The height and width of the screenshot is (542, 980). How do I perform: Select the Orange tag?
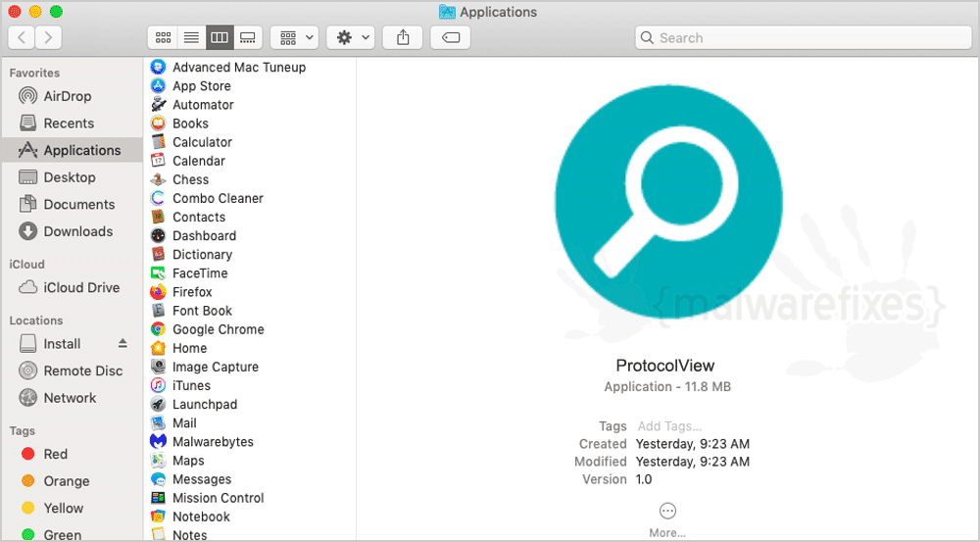coord(72,481)
